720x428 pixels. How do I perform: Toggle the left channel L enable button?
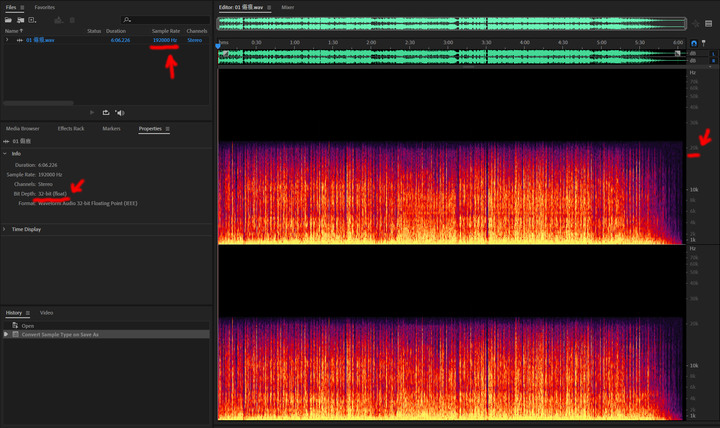[713, 54]
